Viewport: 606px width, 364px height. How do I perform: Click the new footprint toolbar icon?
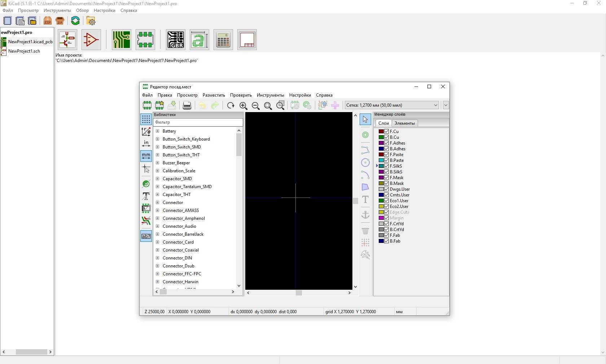pos(147,105)
